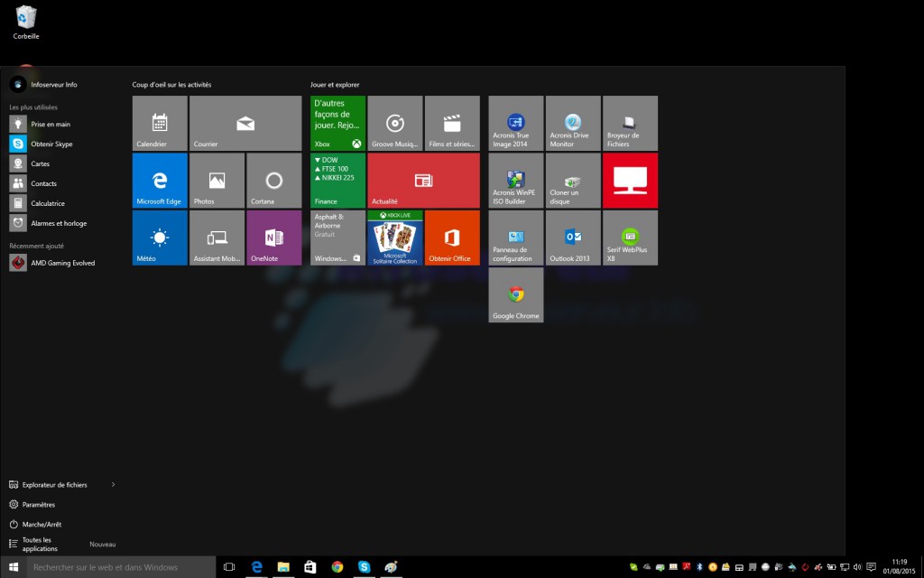
Task: Click the taskbar search box
Action: pyautogui.click(x=122, y=567)
